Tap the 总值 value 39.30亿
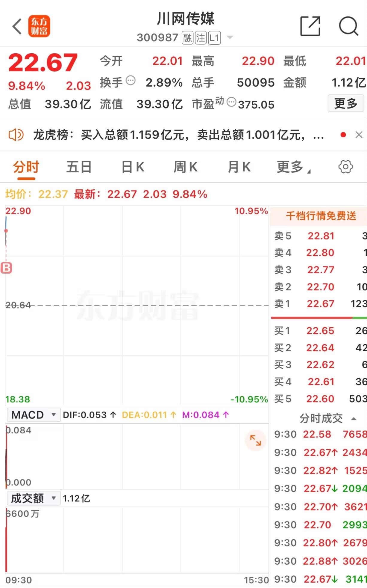The height and width of the screenshot is (588, 367). (x=68, y=104)
